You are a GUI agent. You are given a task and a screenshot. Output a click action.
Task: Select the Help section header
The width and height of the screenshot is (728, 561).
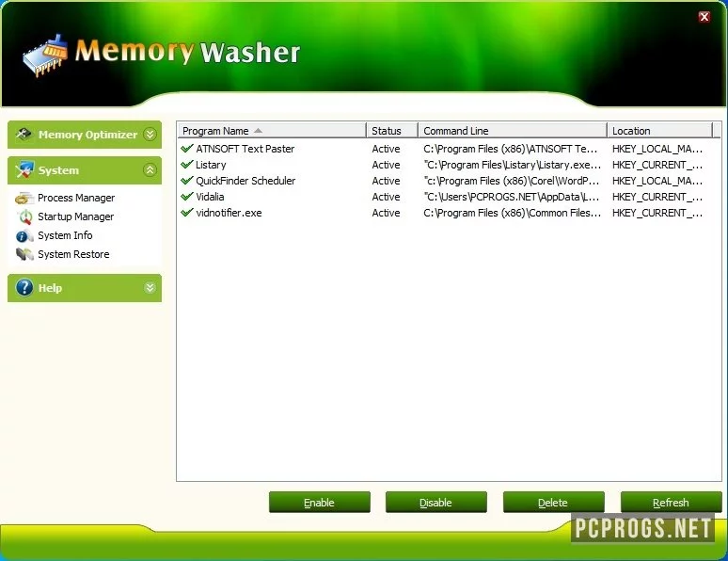85,288
